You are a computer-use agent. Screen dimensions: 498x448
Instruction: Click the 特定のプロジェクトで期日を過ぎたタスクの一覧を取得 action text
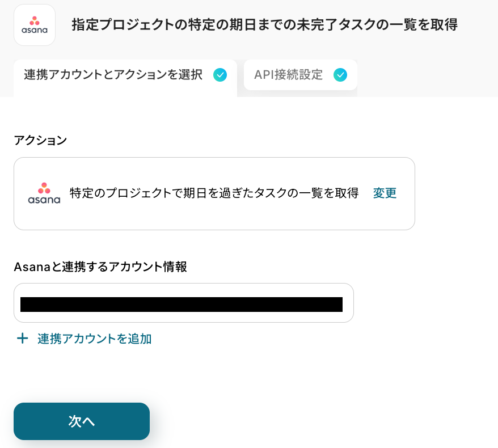pyautogui.click(x=214, y=193)
